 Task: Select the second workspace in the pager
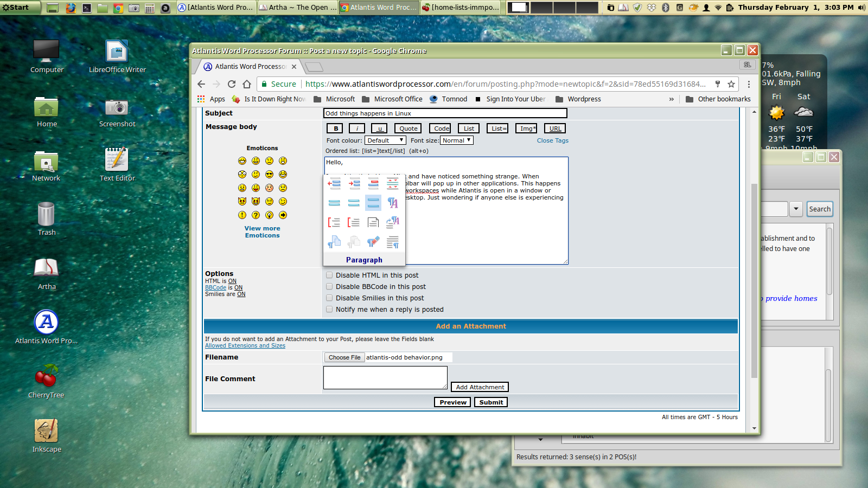point(541,8)
